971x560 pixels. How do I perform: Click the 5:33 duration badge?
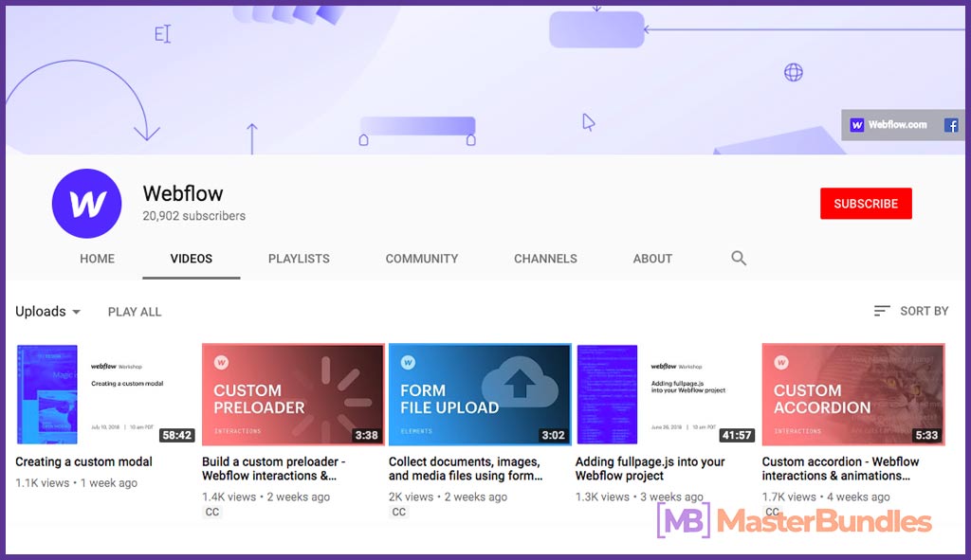pyautogui.click(x=926, y=435)
